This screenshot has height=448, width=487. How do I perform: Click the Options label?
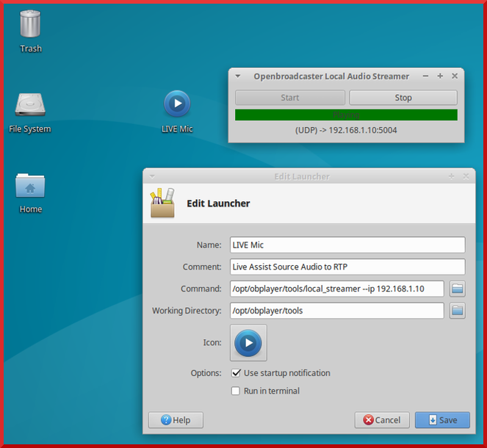tap(206, 373)
